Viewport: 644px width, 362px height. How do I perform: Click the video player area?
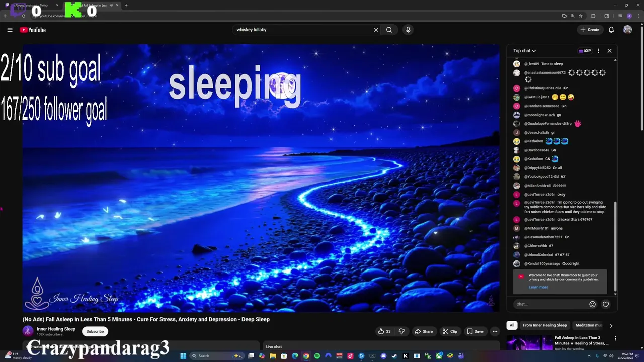coord(261,178)
